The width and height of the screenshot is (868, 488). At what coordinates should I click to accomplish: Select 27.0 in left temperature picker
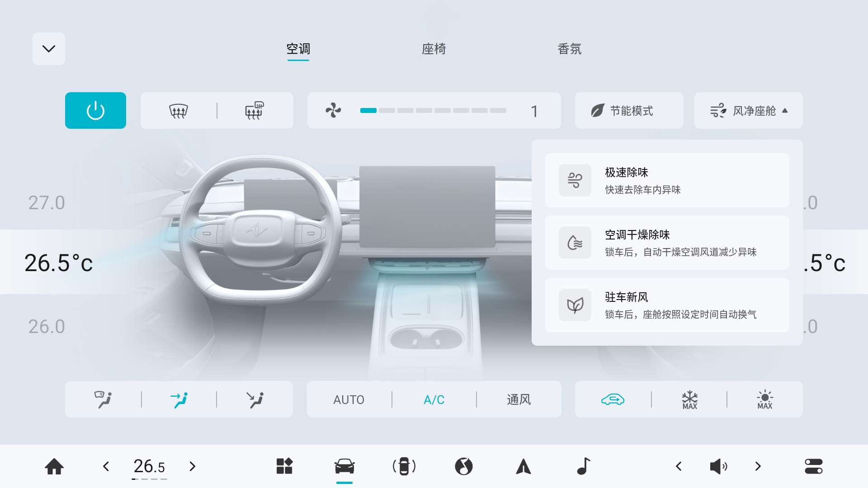47,203
